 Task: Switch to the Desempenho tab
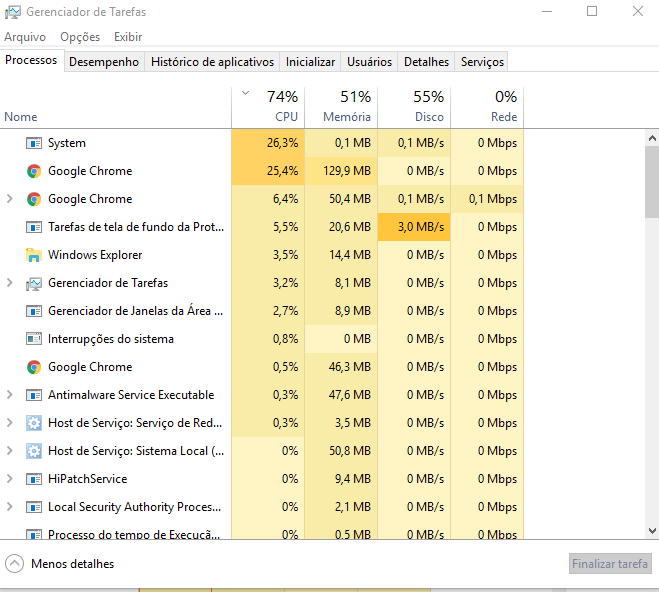coord(104,62)
